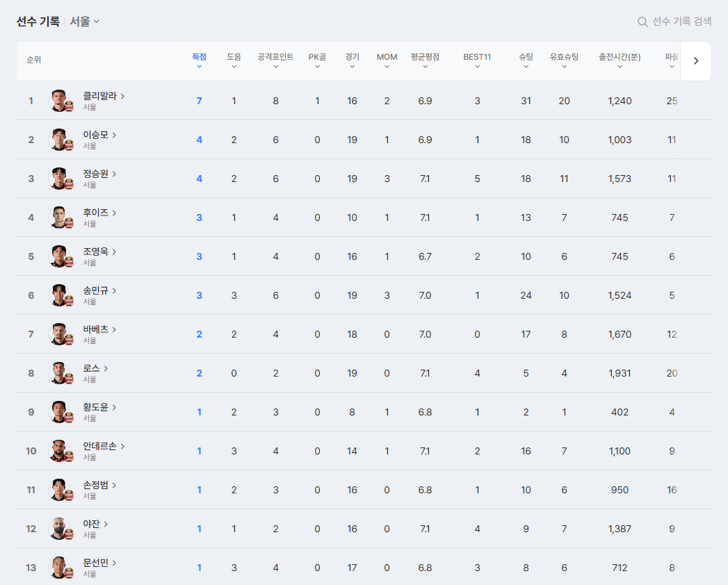Click 바베츠's playing time 1,670

click(x=620, y=334)
